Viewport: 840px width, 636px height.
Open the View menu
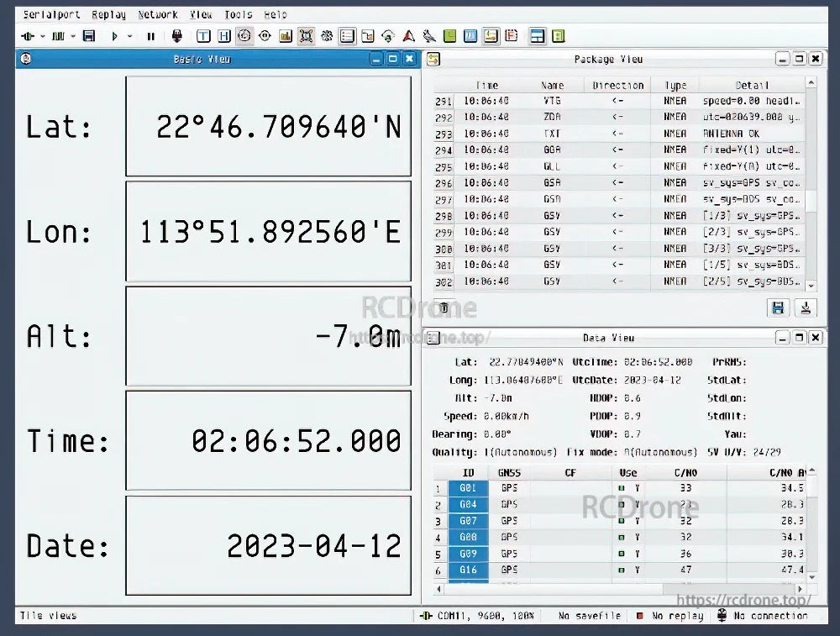pos(201,15)
